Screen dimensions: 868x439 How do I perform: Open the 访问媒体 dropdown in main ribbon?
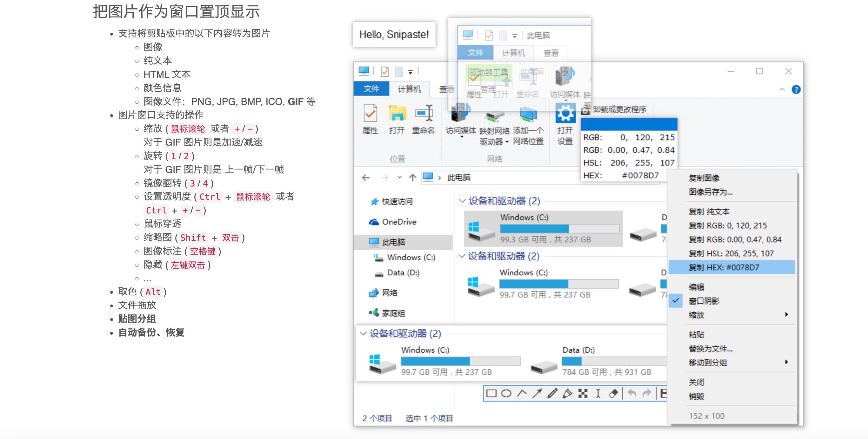461,137
